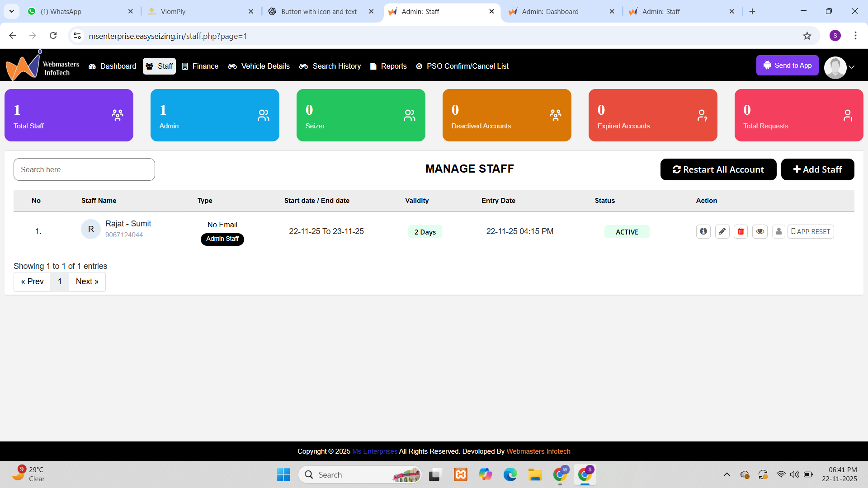The image size is (868, 488).
Task: Open Microsoft Edge from taskbar
Action: 510,475
